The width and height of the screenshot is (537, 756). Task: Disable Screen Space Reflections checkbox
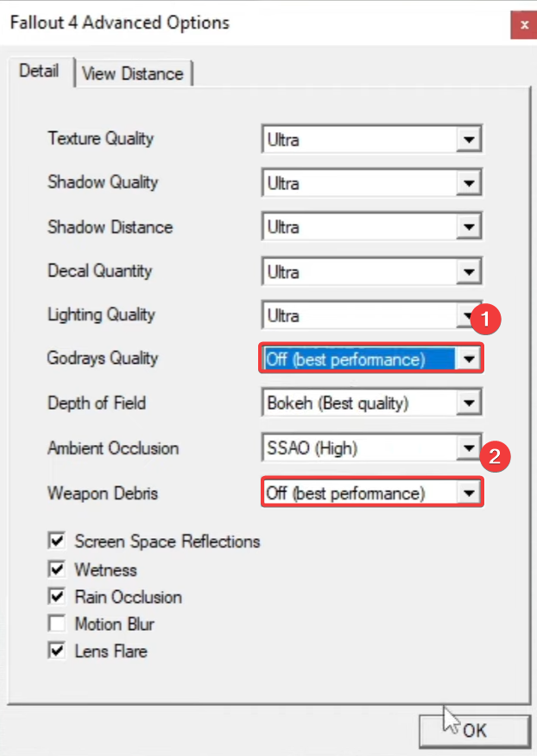(58, 542)
